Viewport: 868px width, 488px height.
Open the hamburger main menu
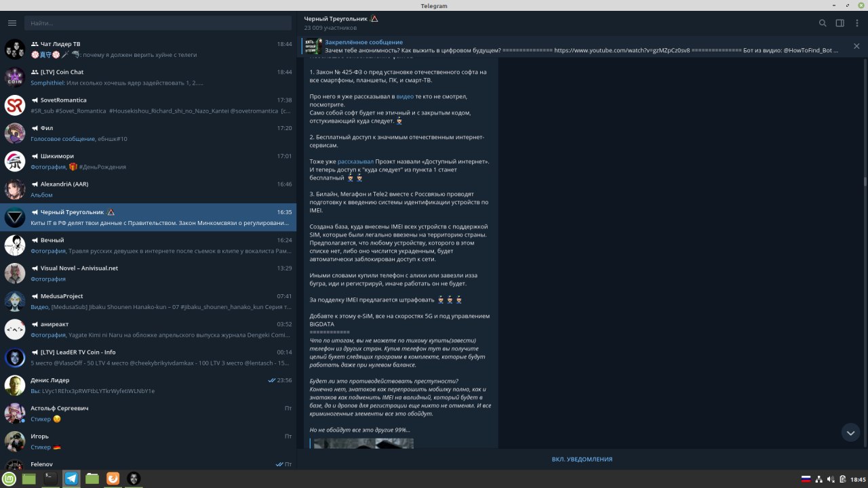point(12,23)
